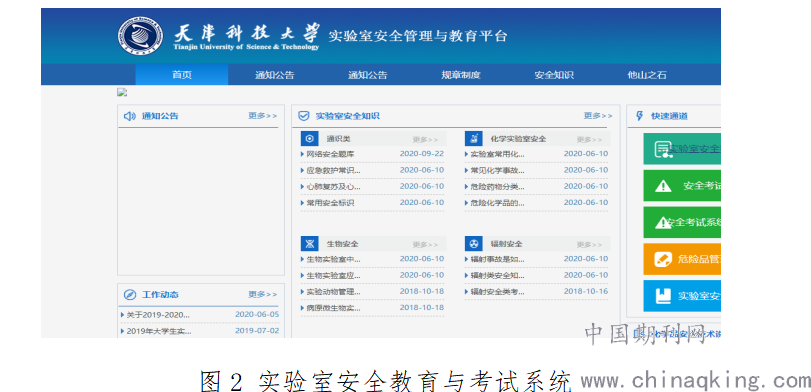Click the compass icon beside 工作动态

click(x=130, y=294)
